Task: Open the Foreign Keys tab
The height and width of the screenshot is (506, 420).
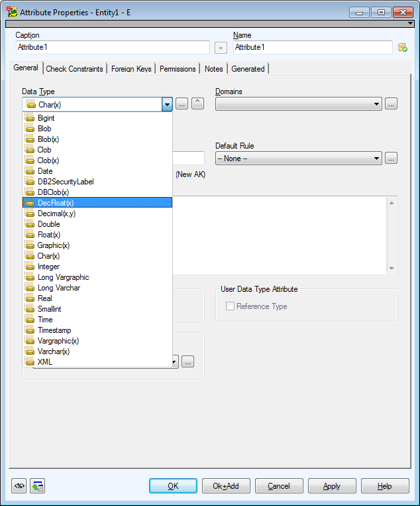Action: pyautogui.click(x=131, y=69)
